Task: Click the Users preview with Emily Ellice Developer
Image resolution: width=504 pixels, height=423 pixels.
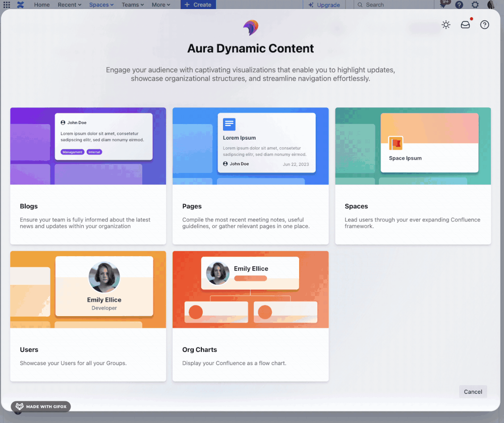Action: tap(88, 289)
